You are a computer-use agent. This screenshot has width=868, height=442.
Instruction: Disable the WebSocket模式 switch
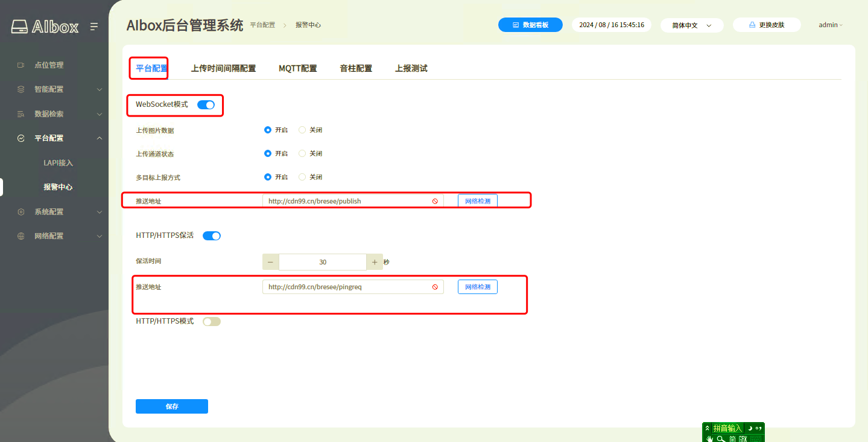(x=206, y=105)
